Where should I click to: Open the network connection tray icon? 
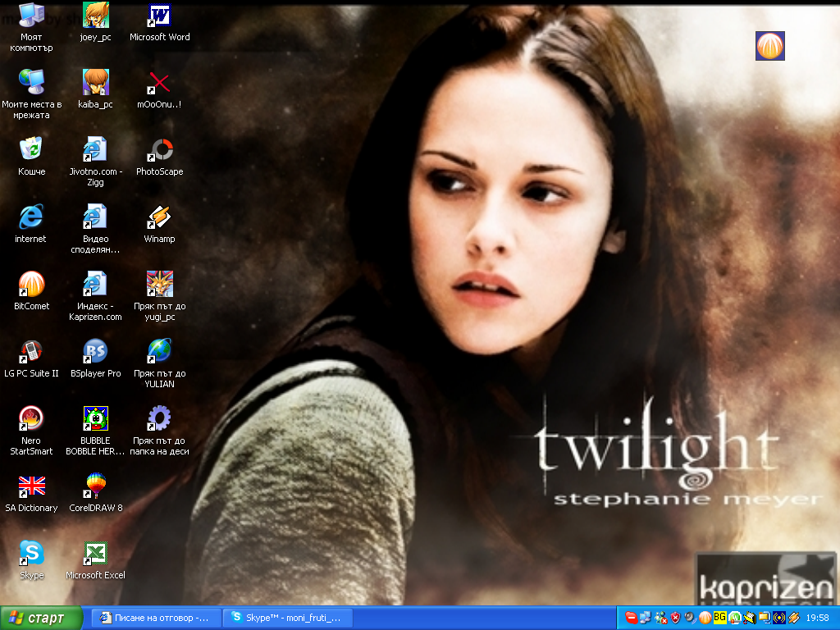coord(645,618)
